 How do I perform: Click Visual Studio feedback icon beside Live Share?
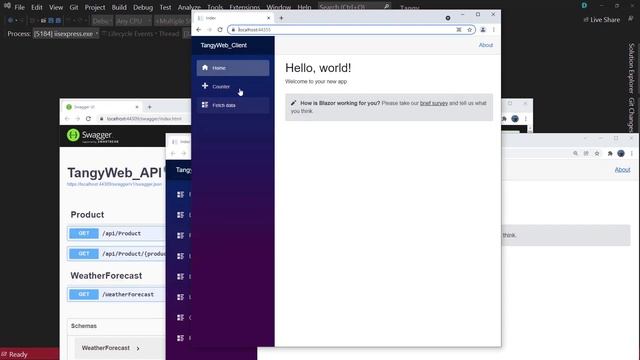631,19
